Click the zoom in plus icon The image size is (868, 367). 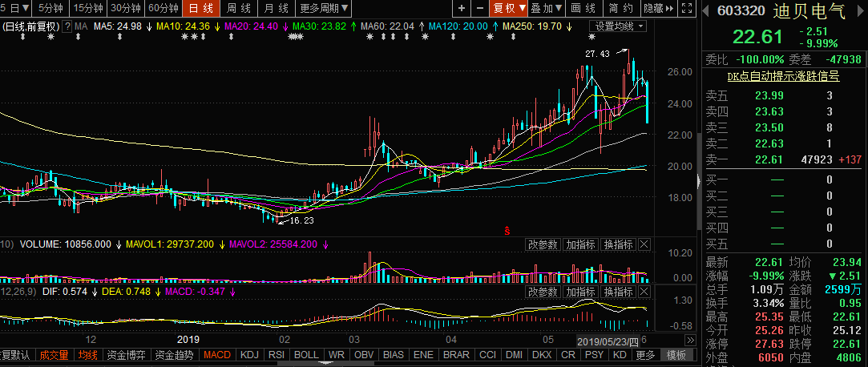point(462,8)
